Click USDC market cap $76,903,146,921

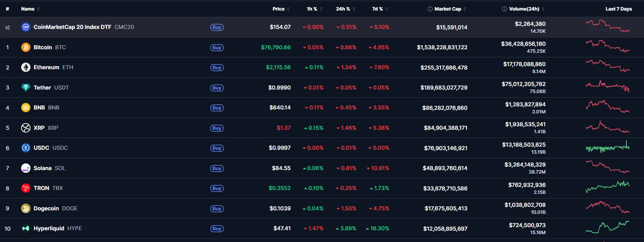pos(445,148)
